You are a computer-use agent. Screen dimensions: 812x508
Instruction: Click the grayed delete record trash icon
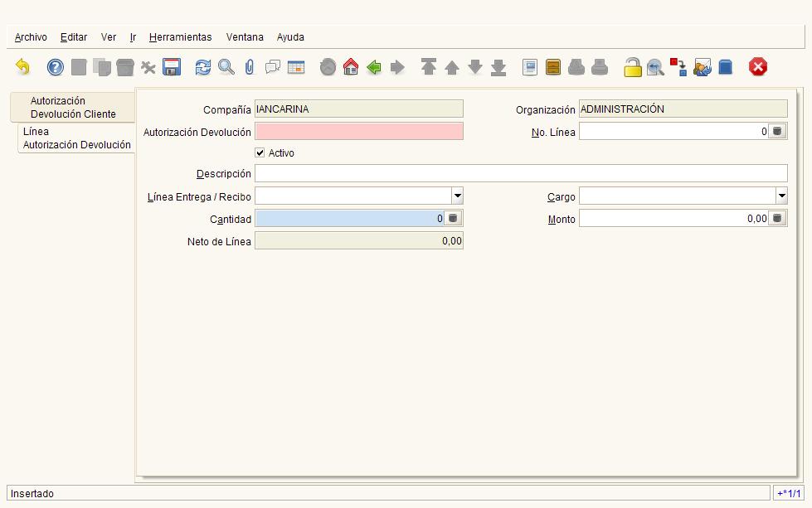click(x=124, y=67)
